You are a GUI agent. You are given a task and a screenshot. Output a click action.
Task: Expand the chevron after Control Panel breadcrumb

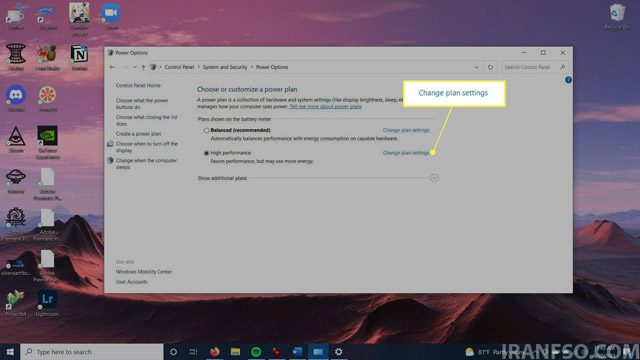click(x=199, y=67)
